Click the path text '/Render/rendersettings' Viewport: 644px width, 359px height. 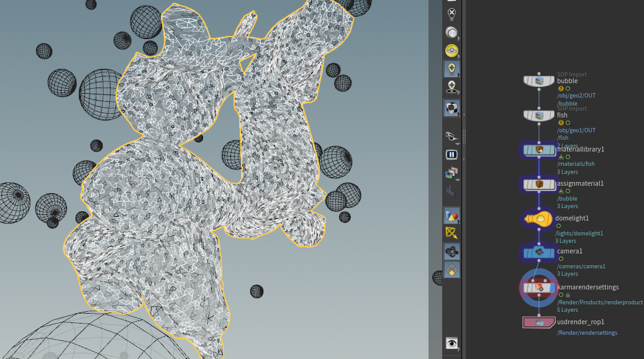(587, 333)
